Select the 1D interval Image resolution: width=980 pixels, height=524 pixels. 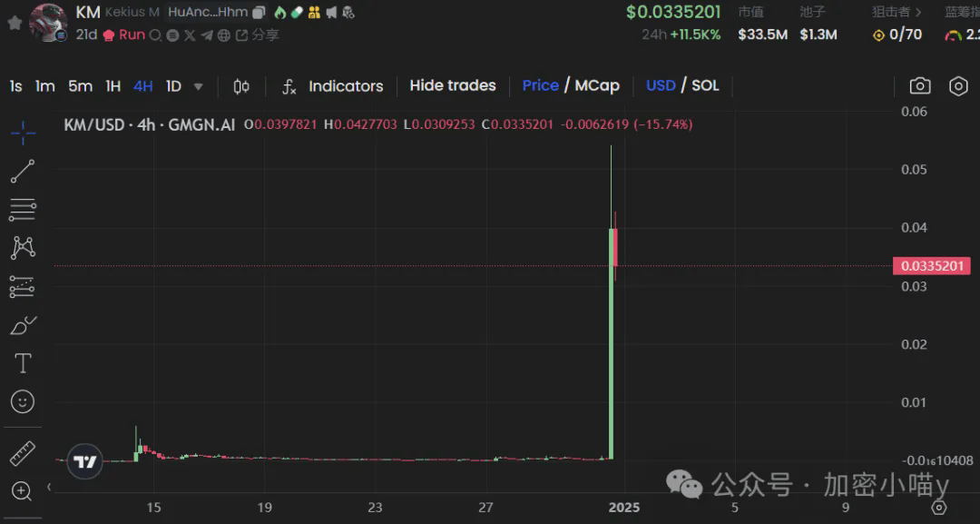[173, 86]
